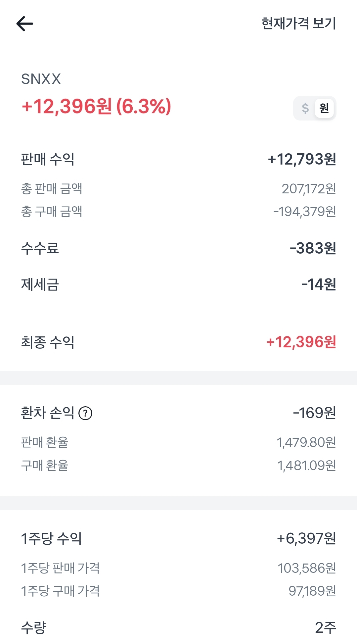Tap the SNXX stock ticker name

click(x=41, y=79)
